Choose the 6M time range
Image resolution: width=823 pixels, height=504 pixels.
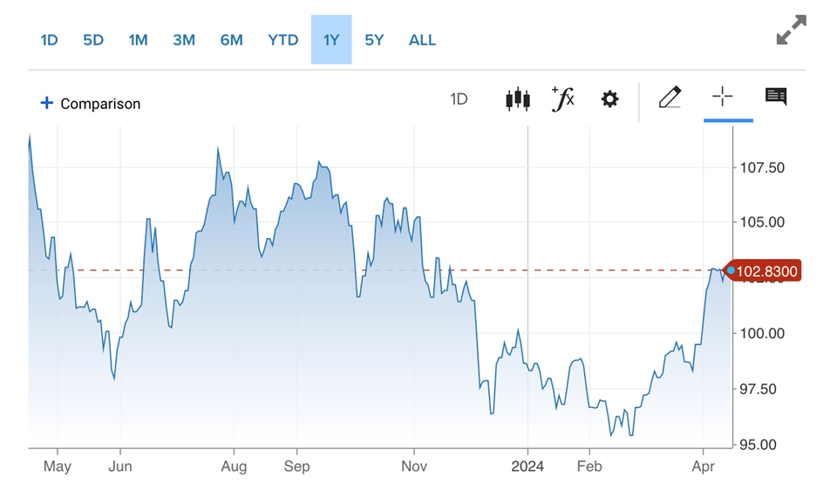click(x=231, y=40)
